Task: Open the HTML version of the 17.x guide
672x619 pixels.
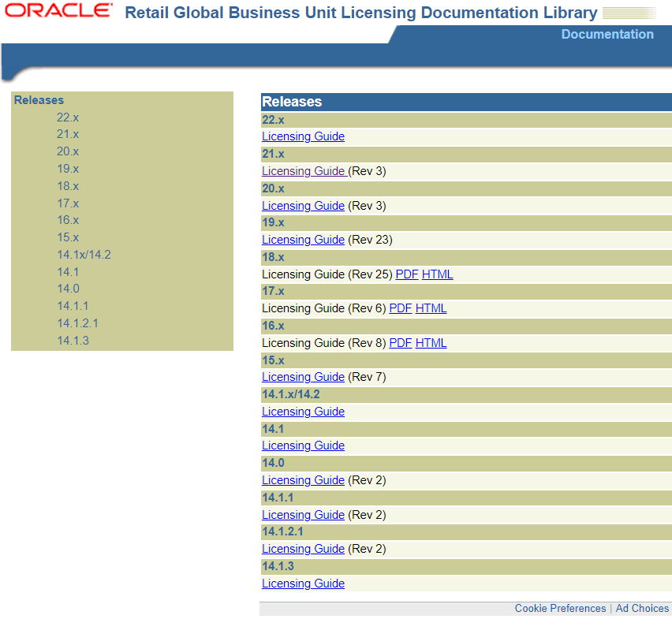Action: [x=431, y=308]
